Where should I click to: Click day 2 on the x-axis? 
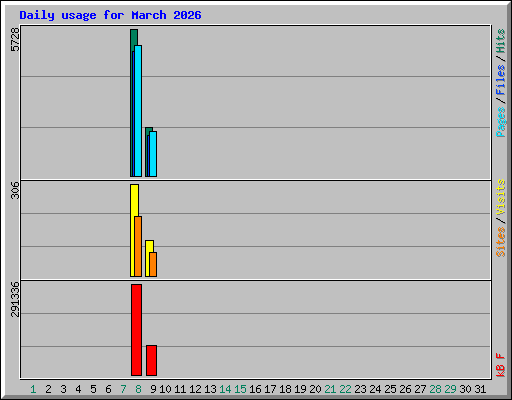(x=48, y=389)
